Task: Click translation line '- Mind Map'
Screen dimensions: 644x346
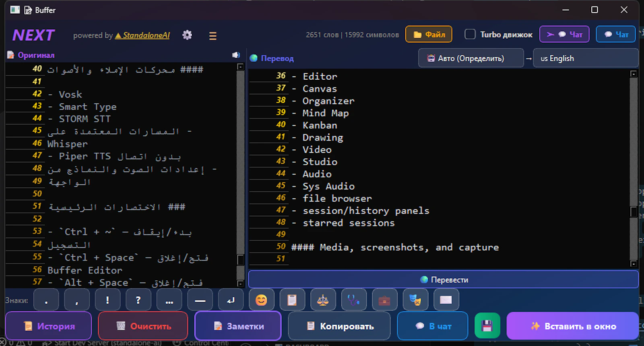Action: (x=320, y=113)
